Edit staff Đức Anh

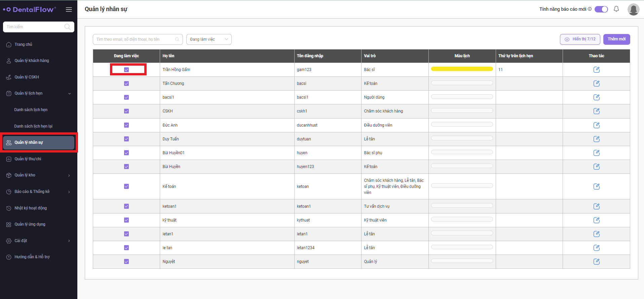[596, 125]
